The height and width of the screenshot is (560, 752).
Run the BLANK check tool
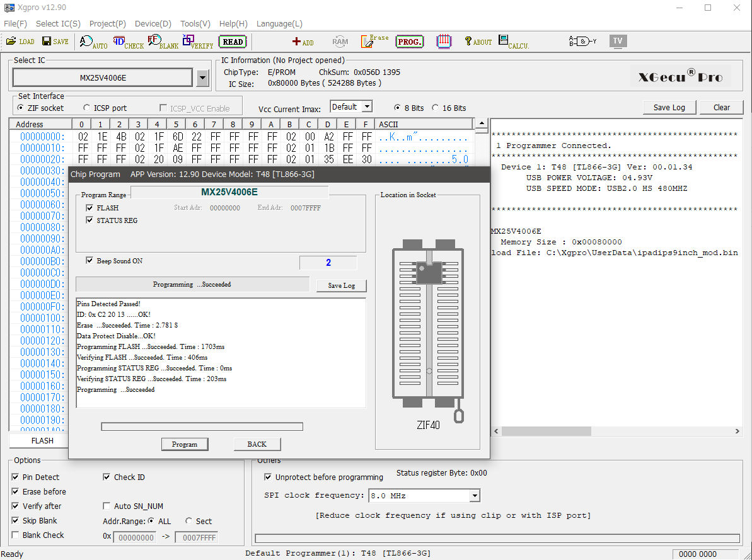click(163, 42)
